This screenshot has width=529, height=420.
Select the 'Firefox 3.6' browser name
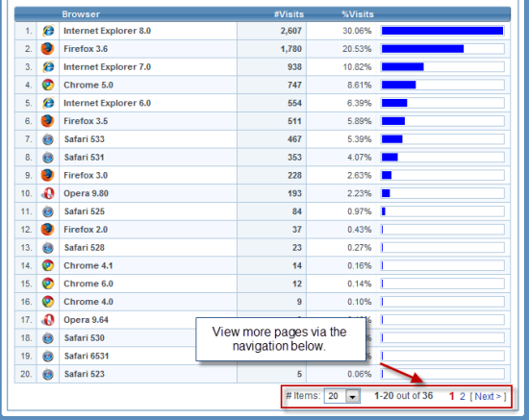pyautogui.click(x=86, y=49)
